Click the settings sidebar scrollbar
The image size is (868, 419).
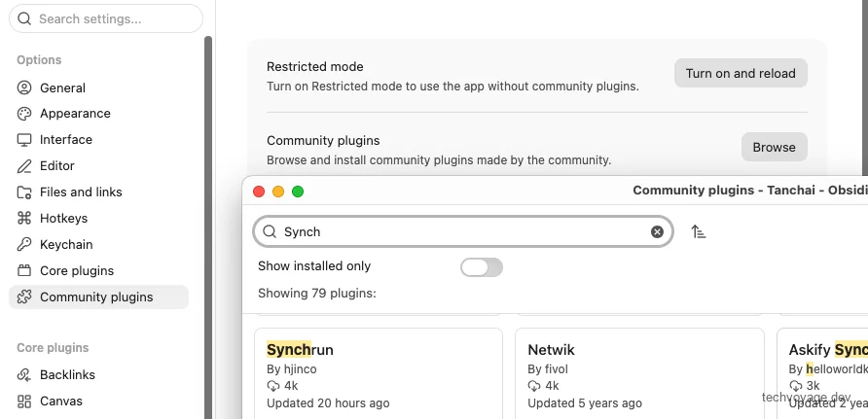coord(208,227)
